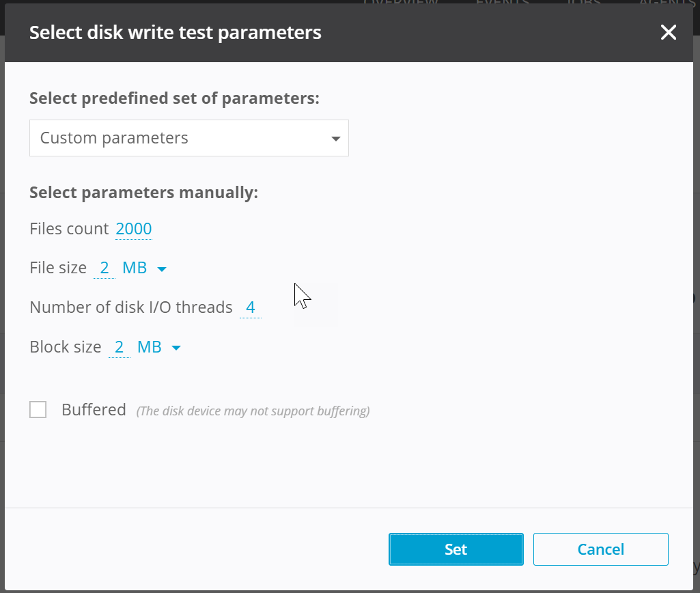The image size is (700, 593).
Task: Click the 'Files count' label
Action: [69, 229]
